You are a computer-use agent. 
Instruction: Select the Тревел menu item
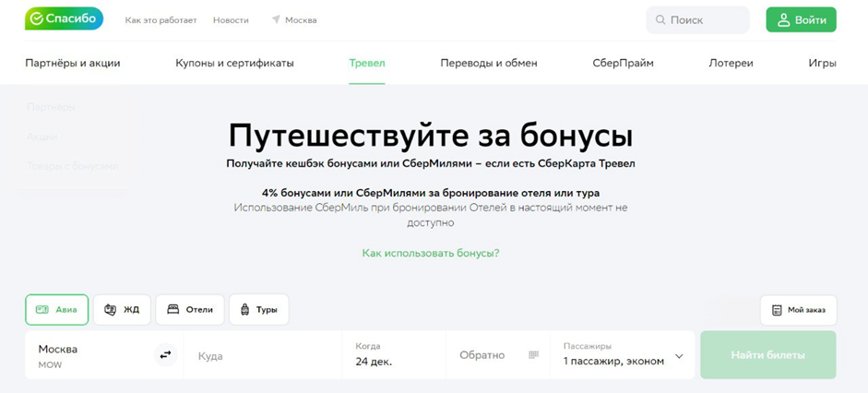367,63
